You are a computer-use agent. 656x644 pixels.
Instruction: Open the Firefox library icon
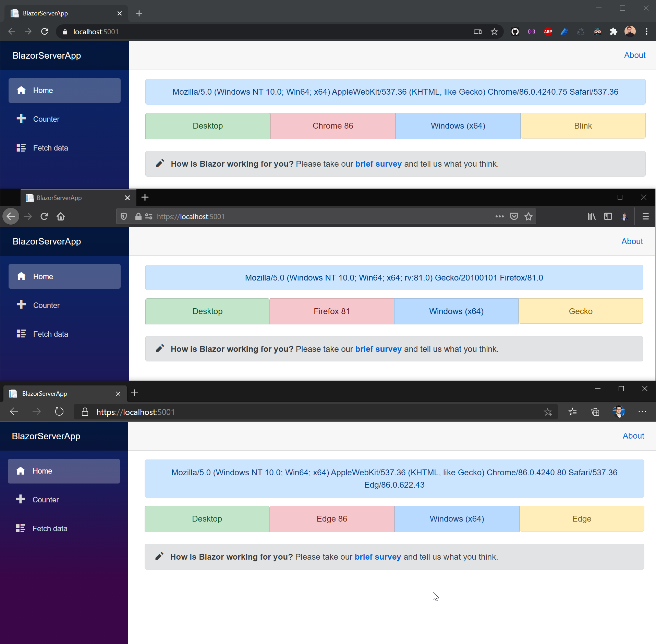591,216
